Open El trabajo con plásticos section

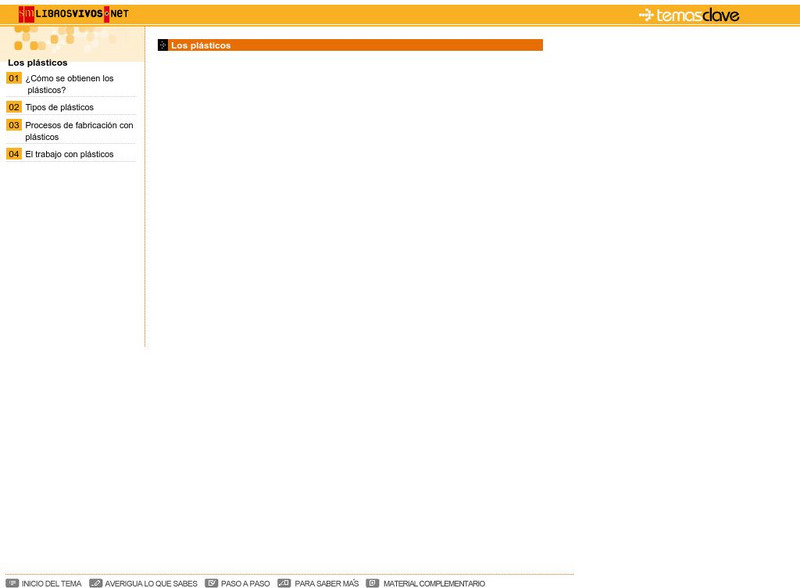coord(69,154)
